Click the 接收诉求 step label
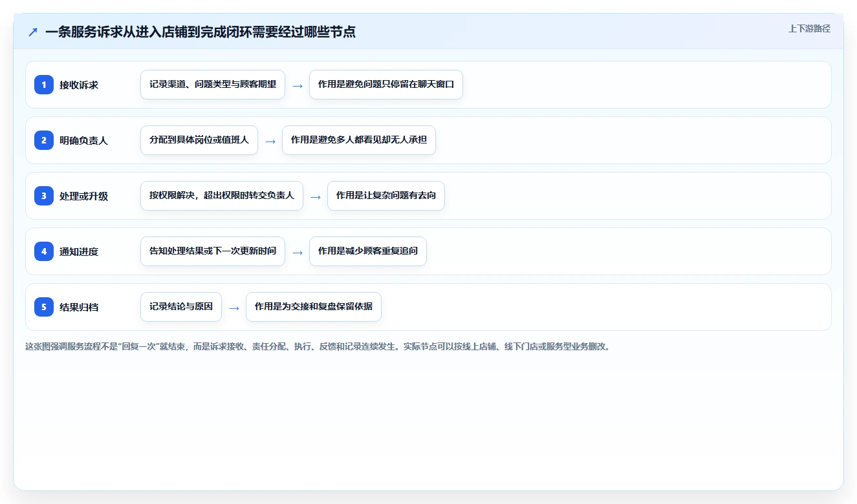Screen dimensions: 857x504 (x=79, y=85)
